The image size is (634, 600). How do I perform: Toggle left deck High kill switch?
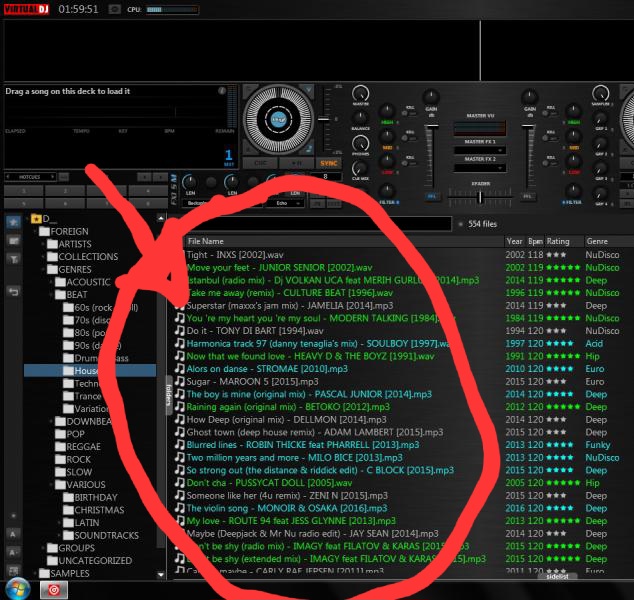tap(408, 114)
